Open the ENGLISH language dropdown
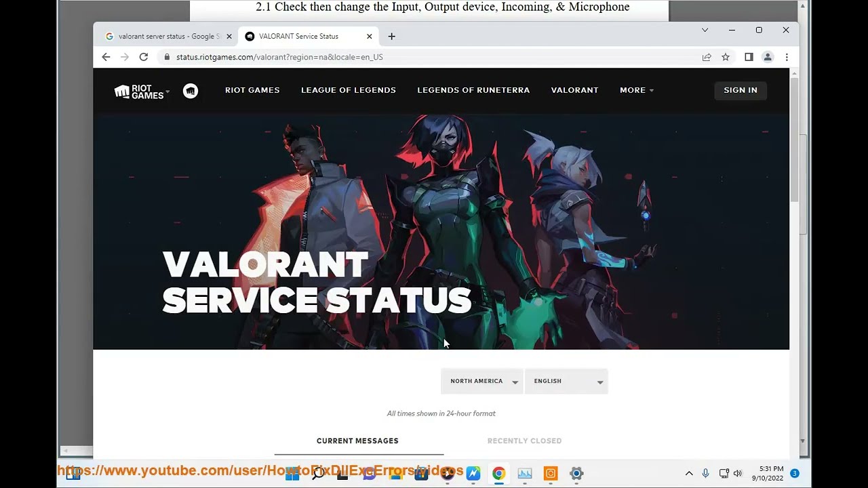This screenshot has width=868, height=488. 566,382
